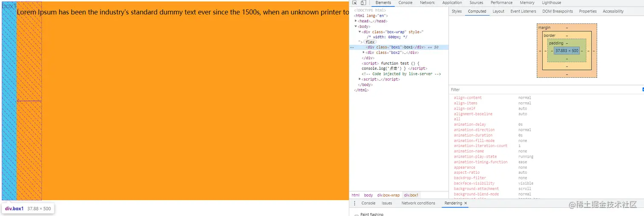
Task: Open the Layout sidebar tab
Action: [498, 12]
